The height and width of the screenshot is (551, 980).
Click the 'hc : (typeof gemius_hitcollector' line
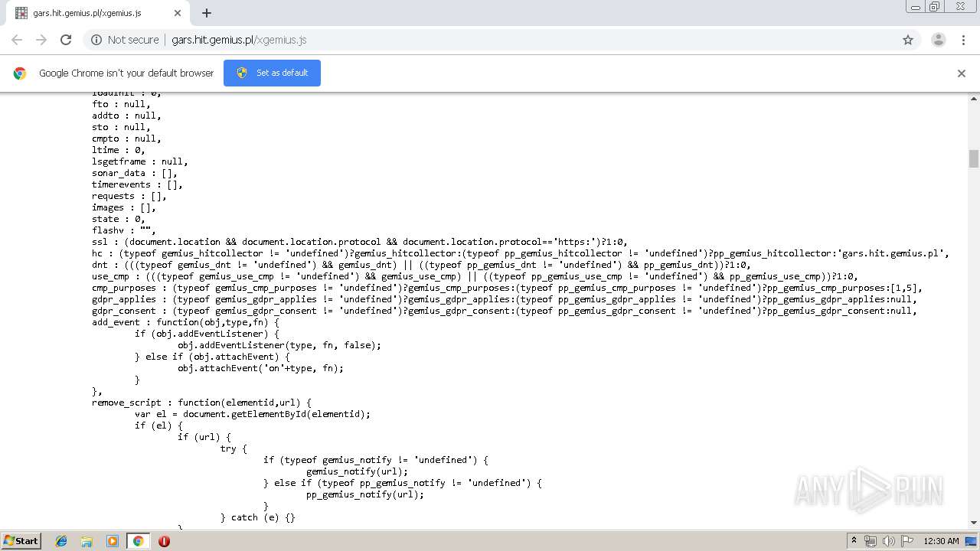[521, 253]
